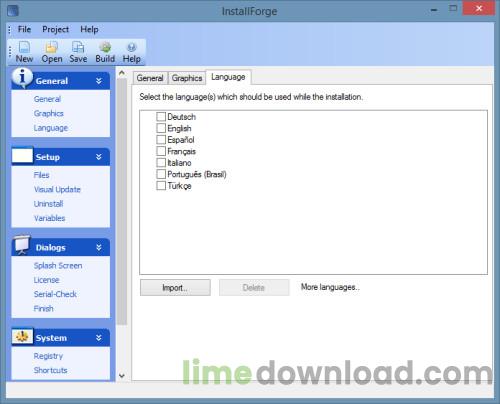Tick the Español language checkbox
500x404 pixels.
point(161,139)
